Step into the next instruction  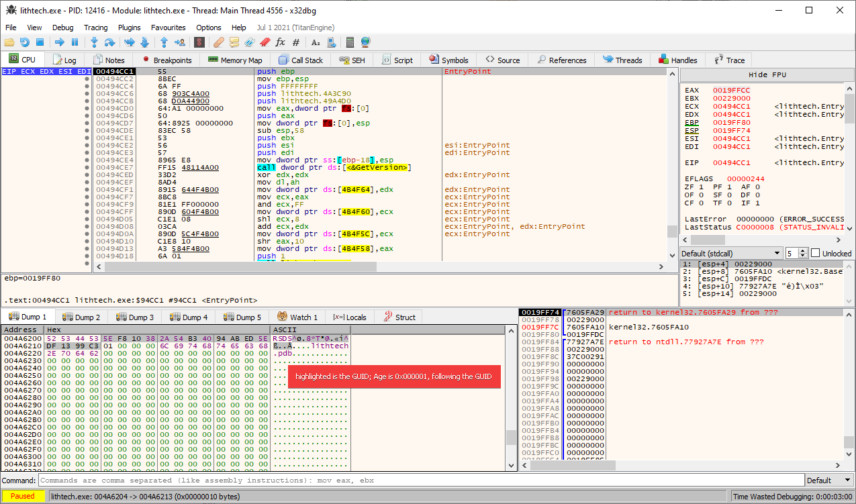[x=94, y=42]
